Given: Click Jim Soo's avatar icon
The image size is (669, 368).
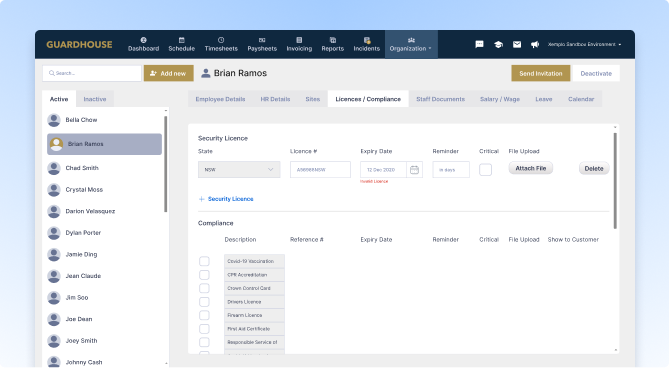Looking at the screenshot, I should tap(54, 298).
